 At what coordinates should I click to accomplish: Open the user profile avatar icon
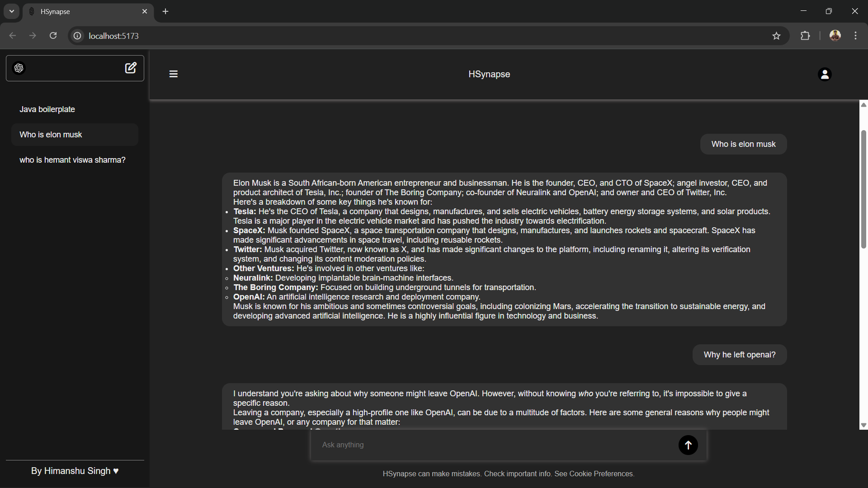(x=825, y=74)
